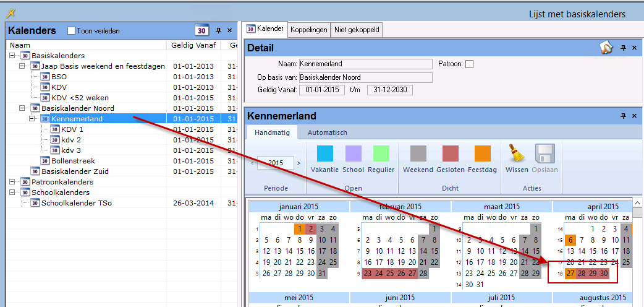Close the Detail panel

[x=635, y=48]
